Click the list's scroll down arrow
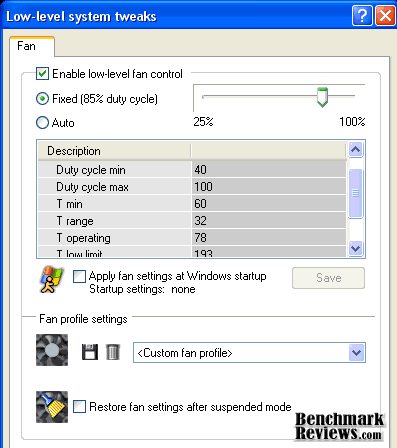 point(356,249)
